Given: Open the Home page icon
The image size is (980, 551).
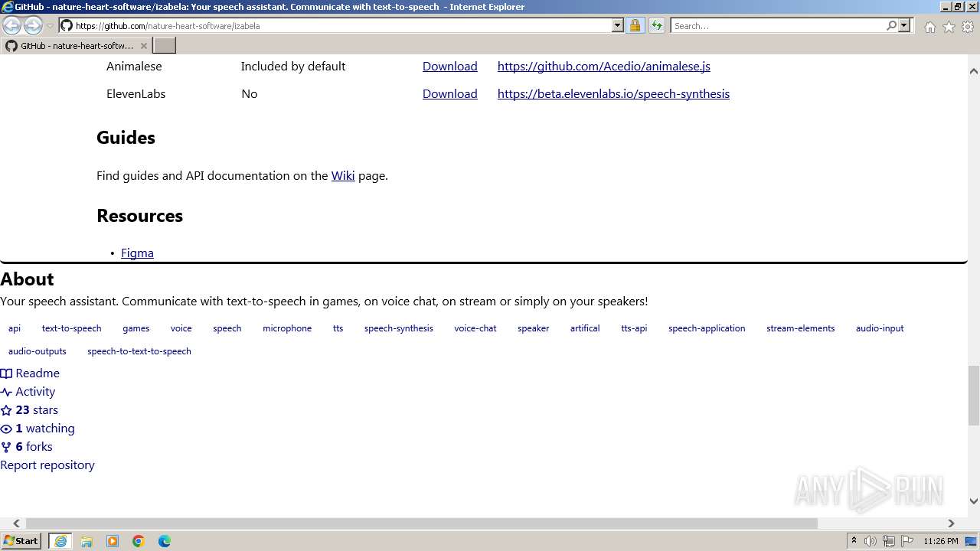Looking at the screenshot, I should pos(929,27).
